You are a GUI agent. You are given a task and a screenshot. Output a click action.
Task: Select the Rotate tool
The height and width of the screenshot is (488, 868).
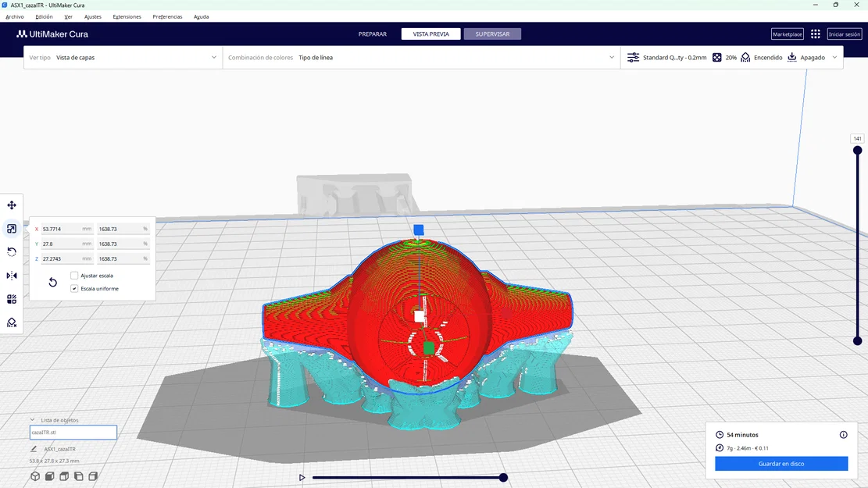point(12,252)
